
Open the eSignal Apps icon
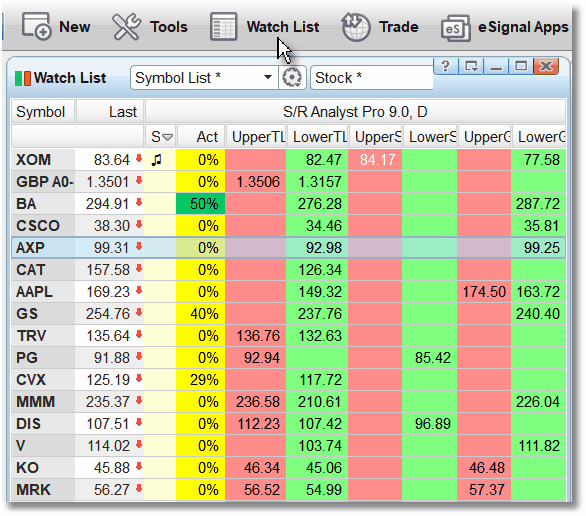455,28
